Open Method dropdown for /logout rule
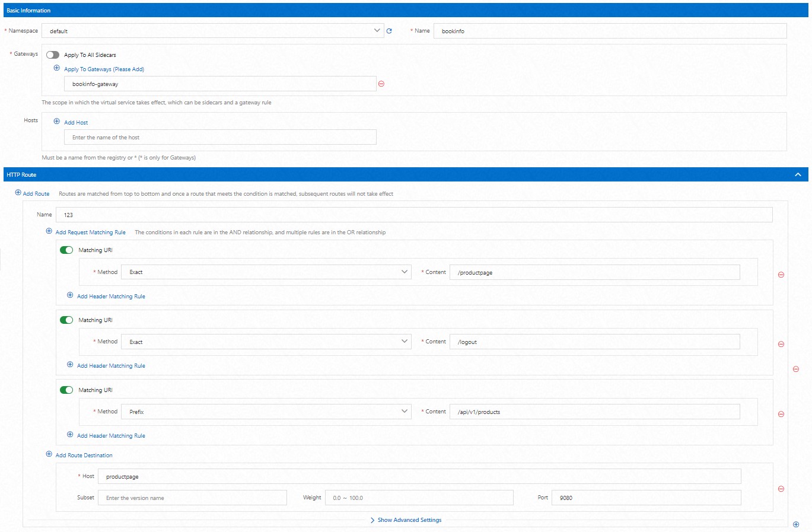This screenshot has height=532, width=812. 266,342
